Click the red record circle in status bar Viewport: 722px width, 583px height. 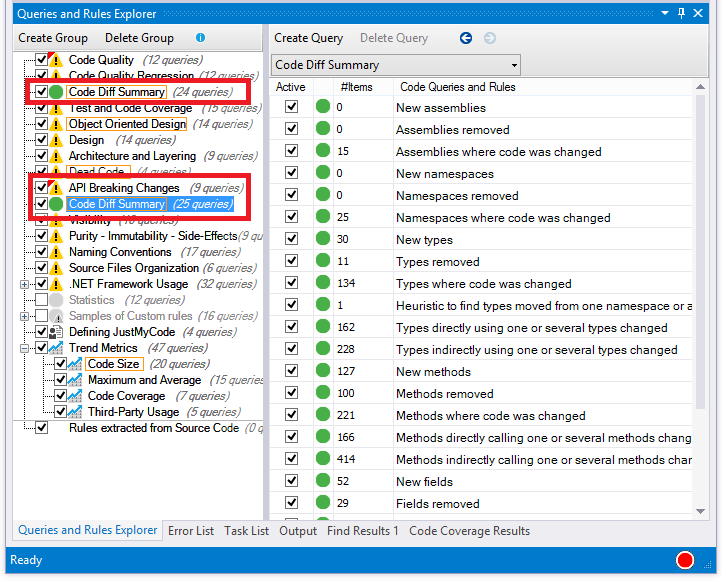685,560
